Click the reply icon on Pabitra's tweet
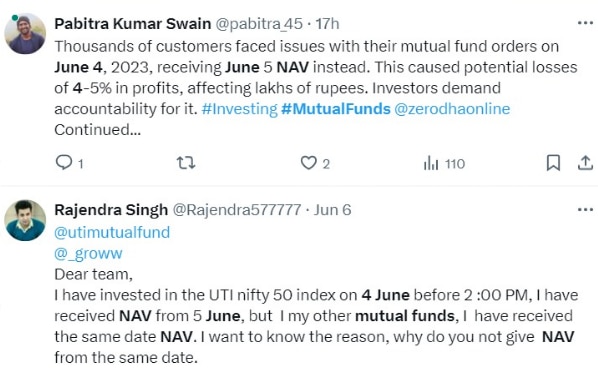Screen dimensions: 598x369 click(x=64, y=163)
